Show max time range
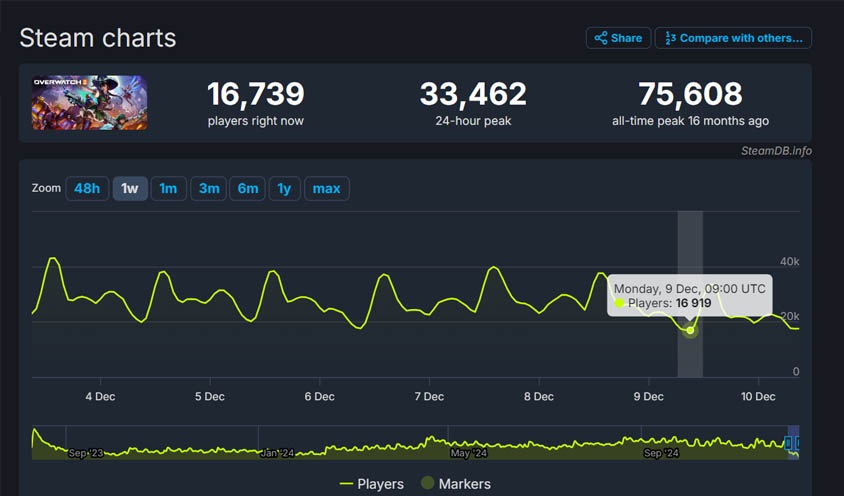844x496 pixels. (327, 188)
